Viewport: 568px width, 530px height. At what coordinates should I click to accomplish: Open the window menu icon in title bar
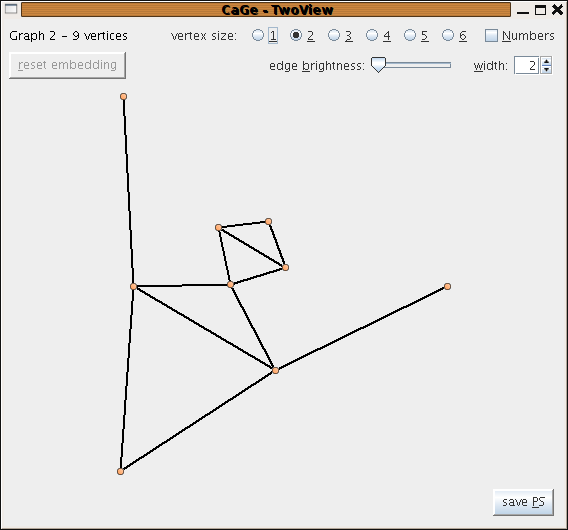[11, 9]
